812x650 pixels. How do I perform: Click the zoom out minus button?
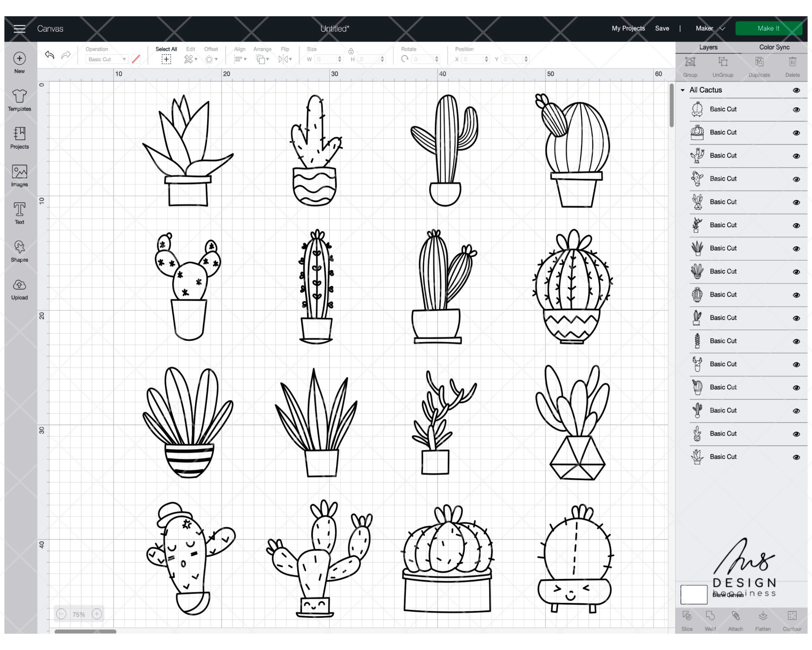tap(61, 614)
